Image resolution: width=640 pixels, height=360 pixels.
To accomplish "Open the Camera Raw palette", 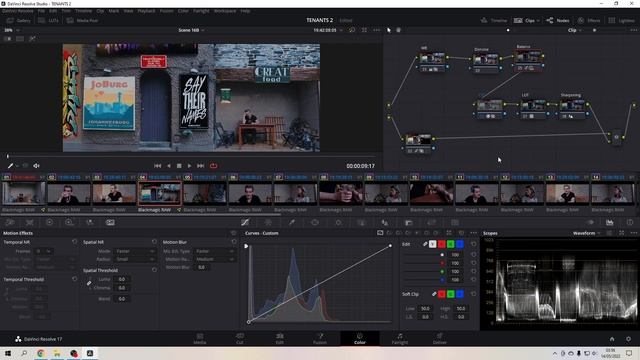I will coord(10,222).
